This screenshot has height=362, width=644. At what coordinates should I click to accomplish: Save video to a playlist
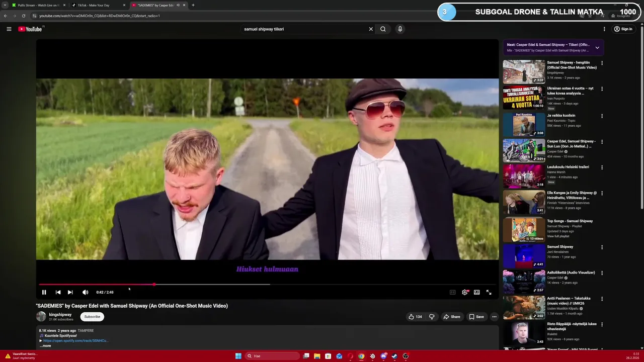pos(476,317)
